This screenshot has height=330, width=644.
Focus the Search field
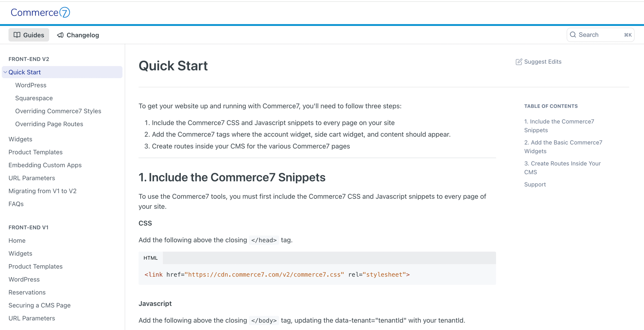click(601, 35)
